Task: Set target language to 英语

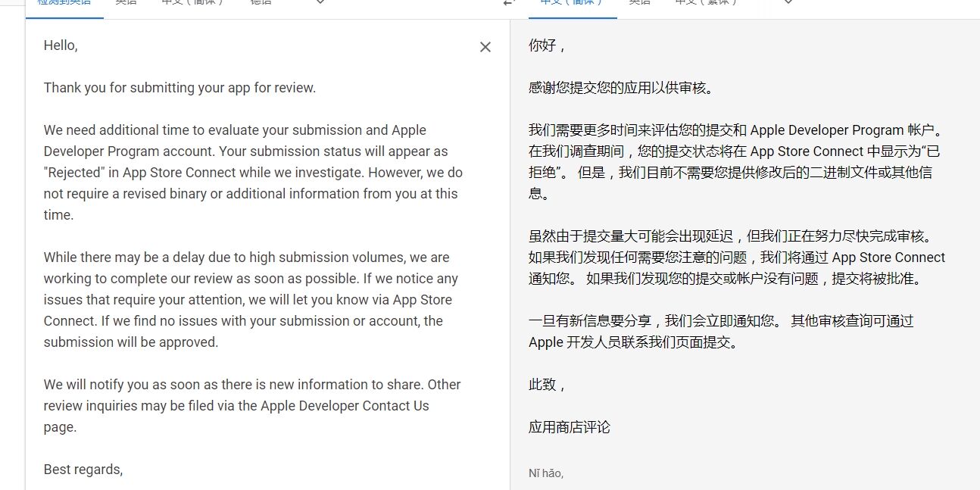Action: click(639, 3)
